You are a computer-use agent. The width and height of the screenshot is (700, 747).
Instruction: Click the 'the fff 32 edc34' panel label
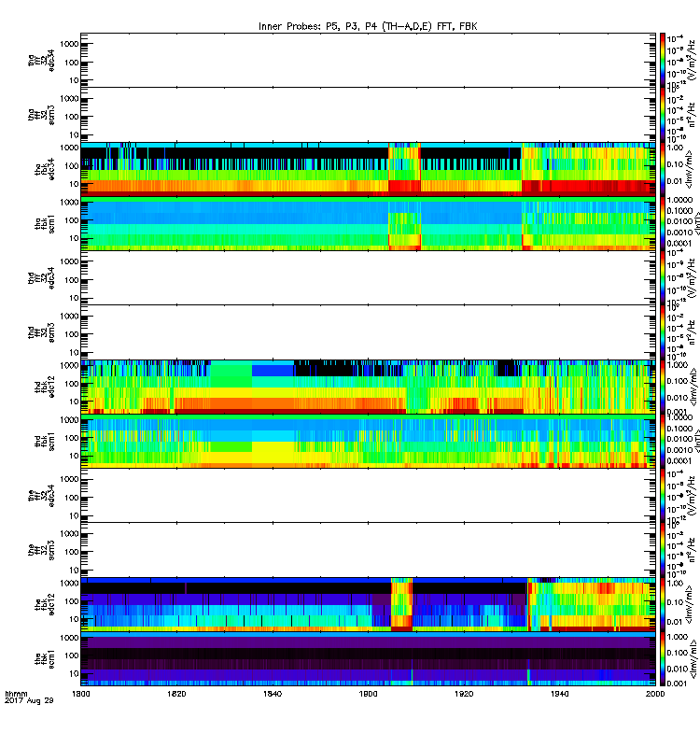41,496
